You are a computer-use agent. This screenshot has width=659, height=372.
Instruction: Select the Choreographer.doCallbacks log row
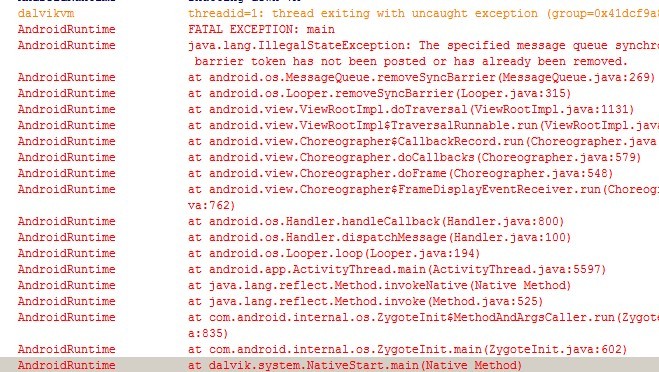coord(330,157)
